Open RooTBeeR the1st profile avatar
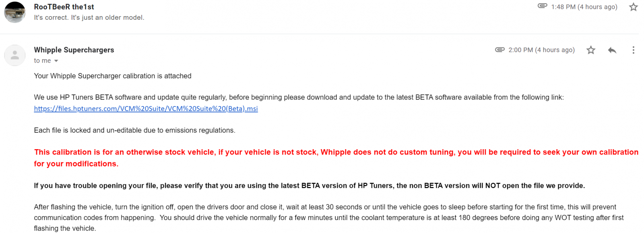The image size is (644, 233). [x=15, y=12]
